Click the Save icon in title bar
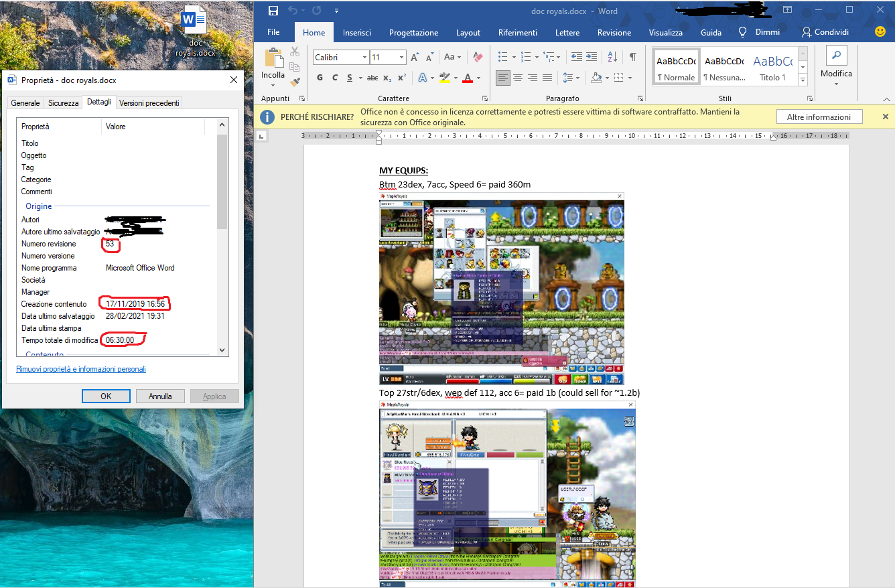895x588 pixels. (x=273, y=11)
